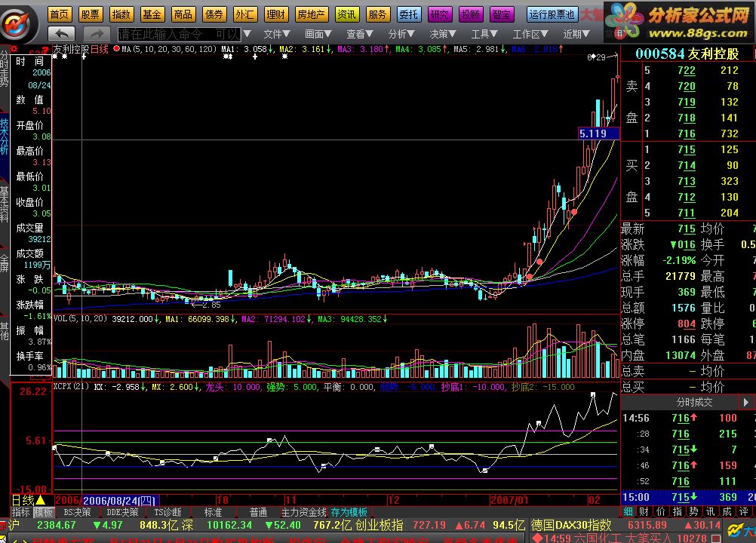Select the 势 trend tab in quote panel
This screenshot has height=543, width=756.
pos(694,511)
